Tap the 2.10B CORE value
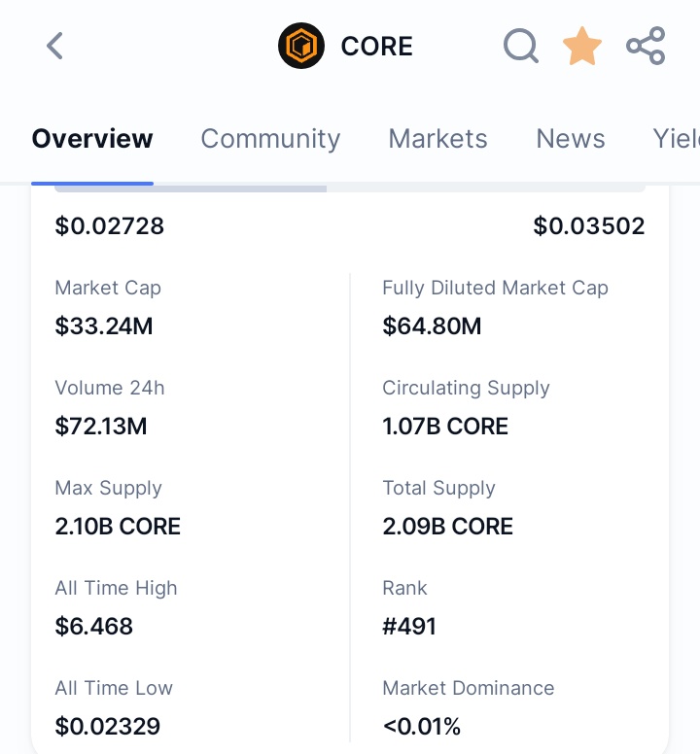 (x=118, y=526)
